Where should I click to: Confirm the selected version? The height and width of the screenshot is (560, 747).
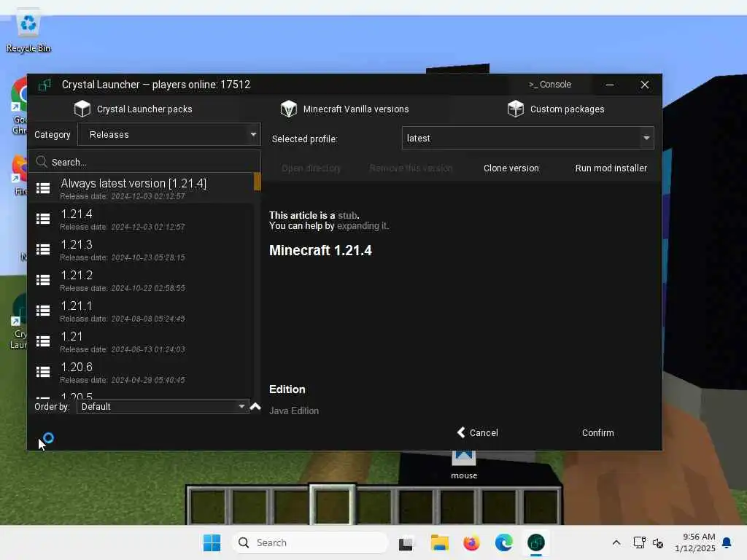coord(598,432)
